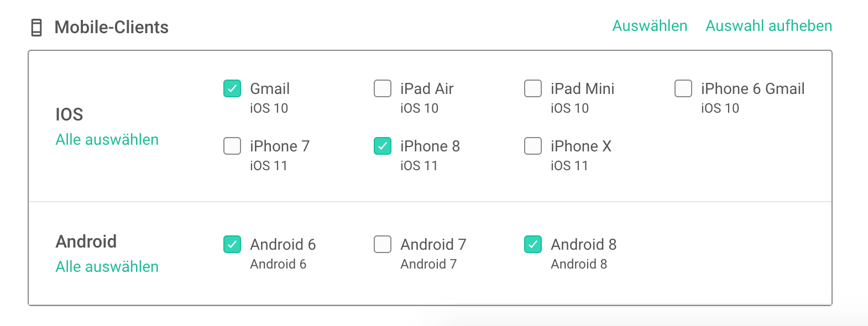This screenshot has width=868, height=326.
Task: Select the iPhone 7 checkbox
Action: pos(232,146)
